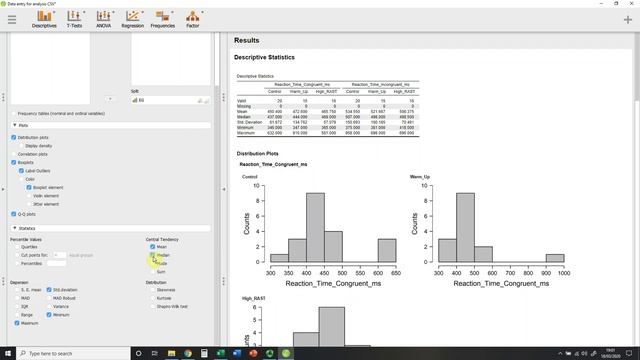Enable Kurtosis
The image size is (640, 360).
coord(152,298)
